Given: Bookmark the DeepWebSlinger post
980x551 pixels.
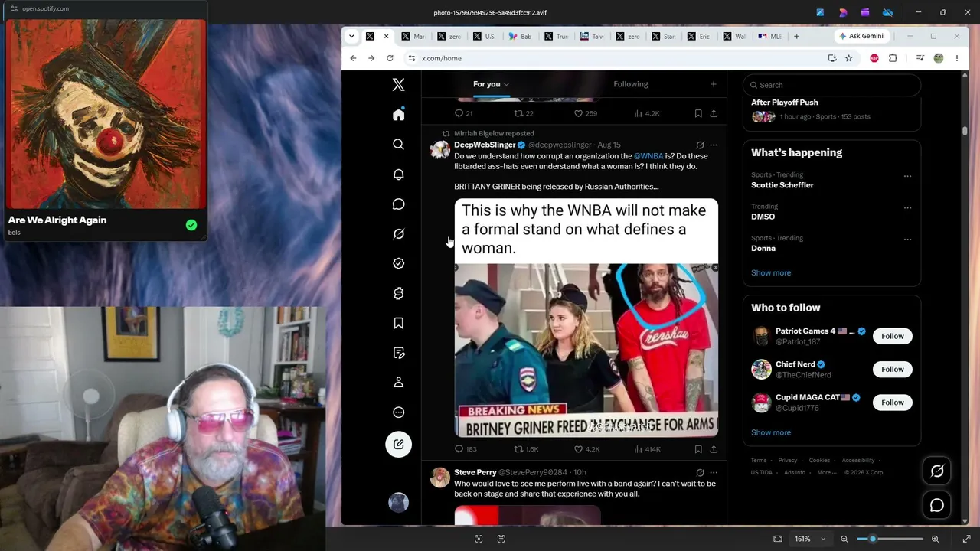Looking at the screenshot, I should 698,449.
